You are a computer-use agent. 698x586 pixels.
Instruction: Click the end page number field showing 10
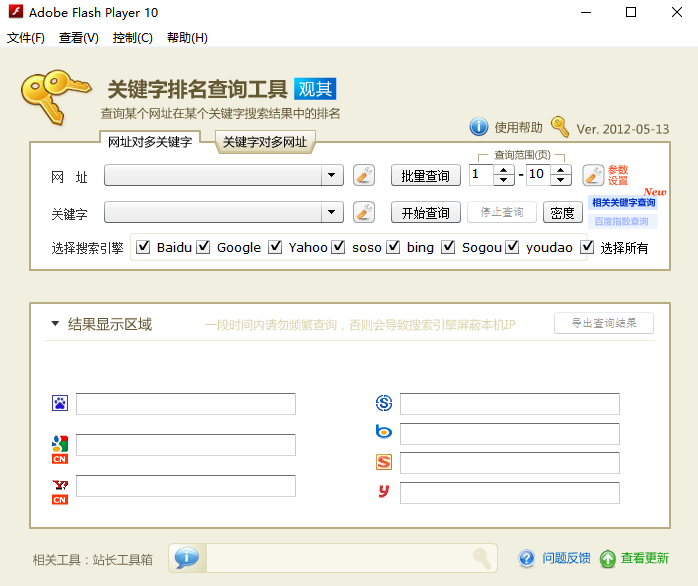point(539,175)
